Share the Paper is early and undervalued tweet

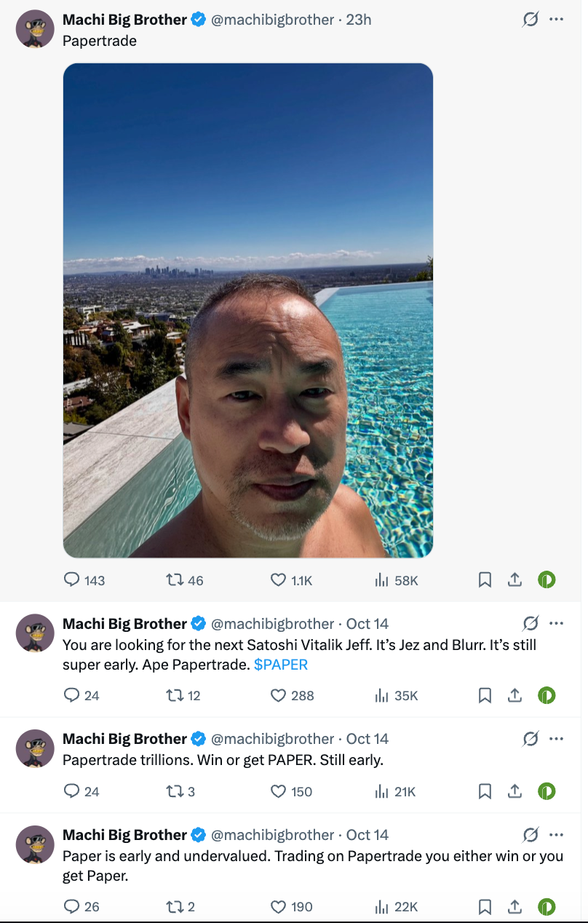tap(514, 906)
